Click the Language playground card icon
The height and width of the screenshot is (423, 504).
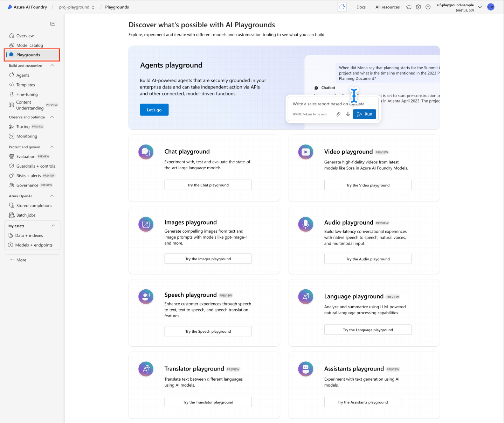point(306,297)
